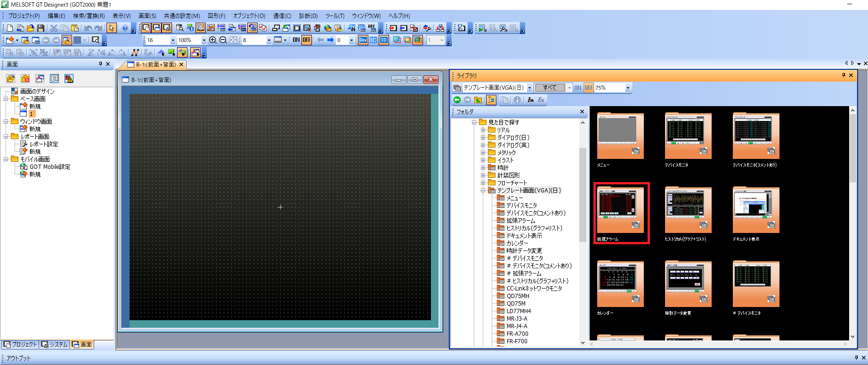868x365 pixels.
Task: Open the 図形(F) menu
Action: pos(217,16)
